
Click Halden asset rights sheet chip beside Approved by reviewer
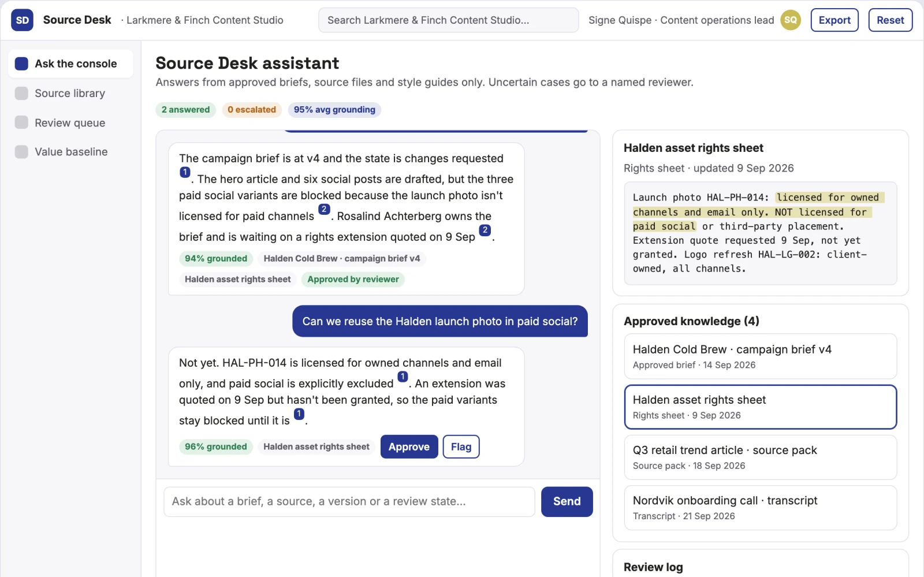pyautogui.click(x=238, y=279)
